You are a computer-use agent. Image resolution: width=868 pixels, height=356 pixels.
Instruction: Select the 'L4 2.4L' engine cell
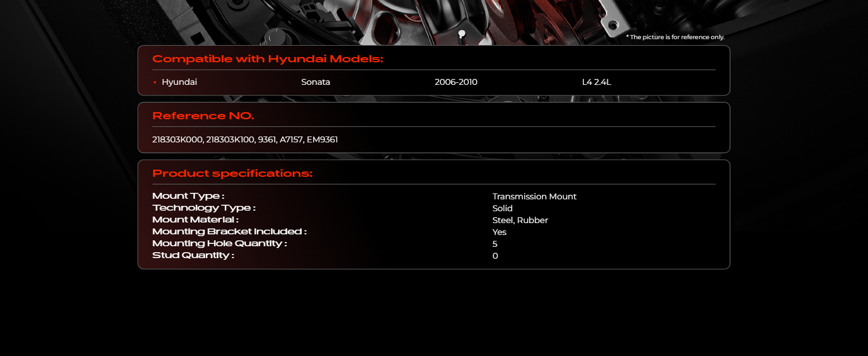pos(596,82)
